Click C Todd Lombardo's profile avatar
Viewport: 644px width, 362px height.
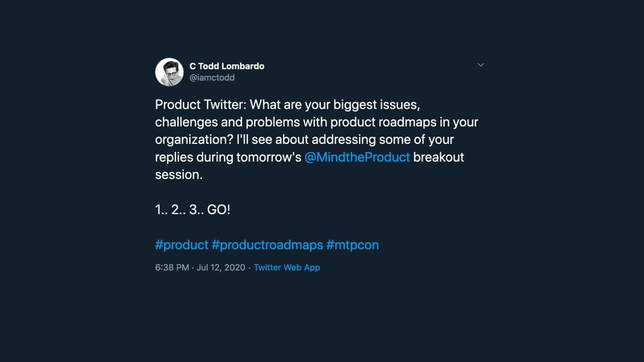pyautogui.click(x=169, y=72)
